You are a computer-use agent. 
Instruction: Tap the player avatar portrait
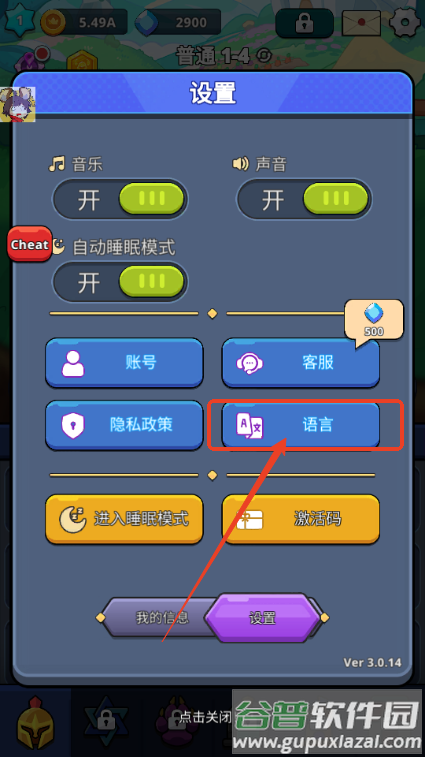click(x=17, y=104)
